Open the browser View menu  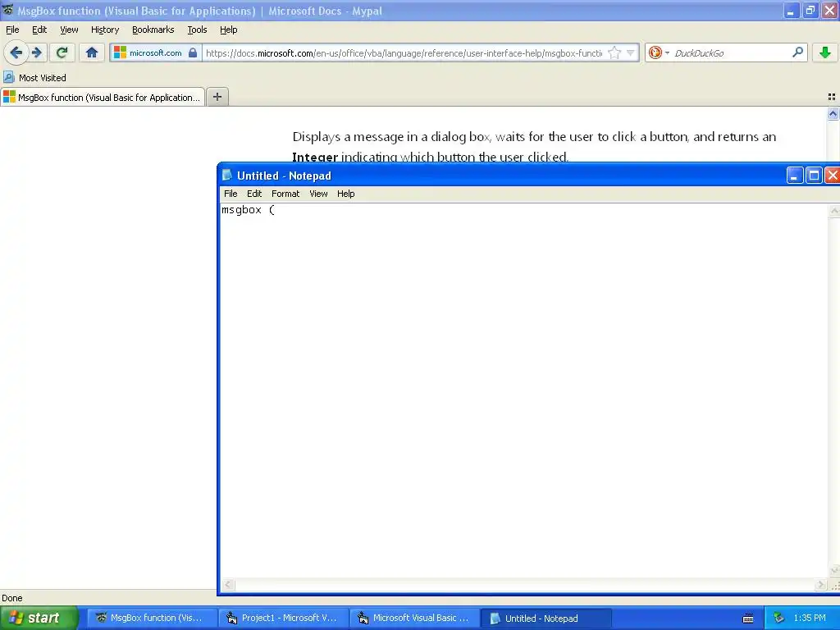pos(69,30)
